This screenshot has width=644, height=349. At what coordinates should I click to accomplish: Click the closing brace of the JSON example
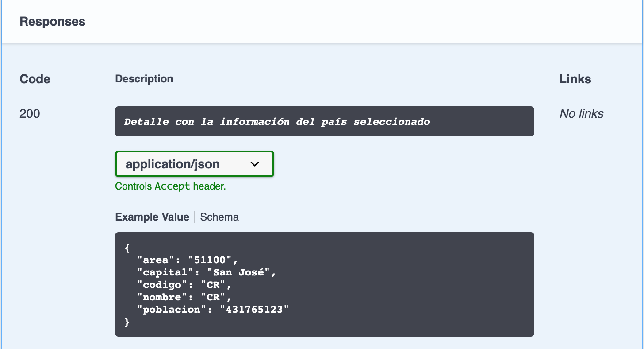click(x=127, y=322)
